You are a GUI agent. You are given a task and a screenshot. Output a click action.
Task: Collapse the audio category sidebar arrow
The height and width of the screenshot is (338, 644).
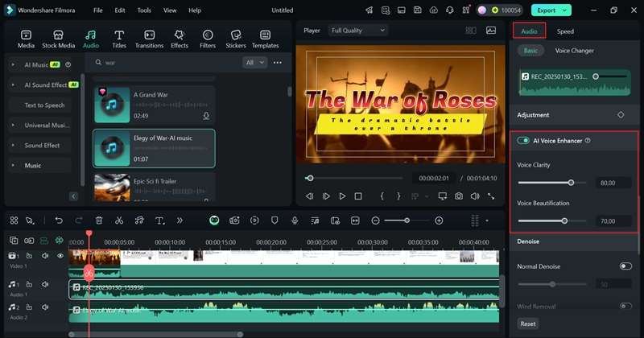pos(73,196)
